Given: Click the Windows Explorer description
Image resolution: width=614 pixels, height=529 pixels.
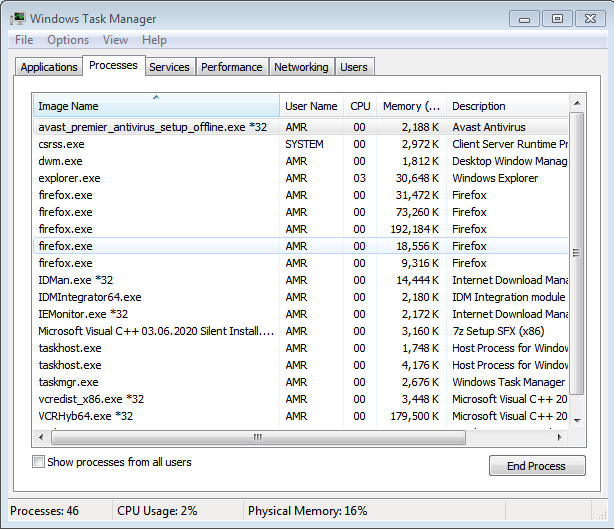Looking at the screenshot, I should [495, 178].
